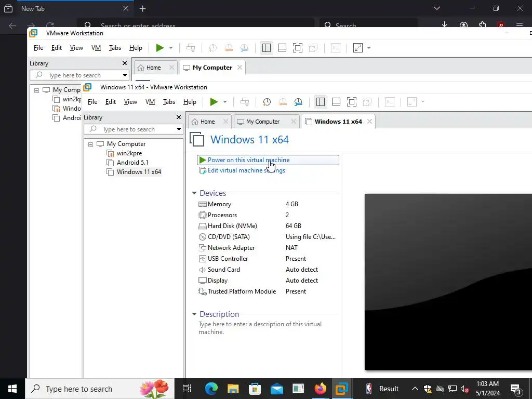532x399 pixels.
Task: Switch to Home tab in front window
Action: pyautogui.click(x=207, y=122)
